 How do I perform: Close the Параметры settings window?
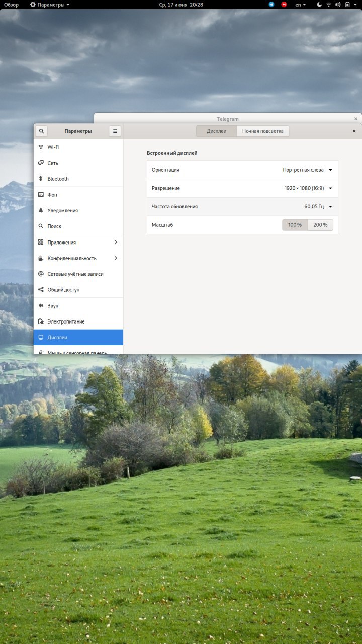point(354,131)
